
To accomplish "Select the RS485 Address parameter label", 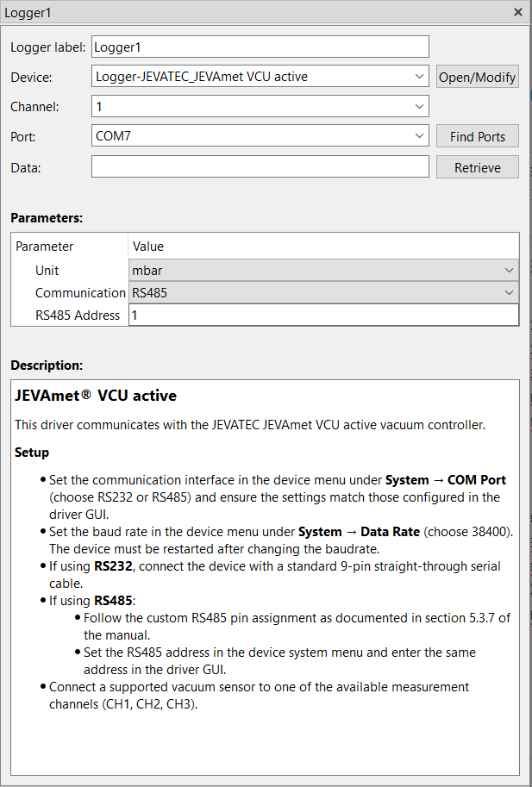I will (78, 315).
